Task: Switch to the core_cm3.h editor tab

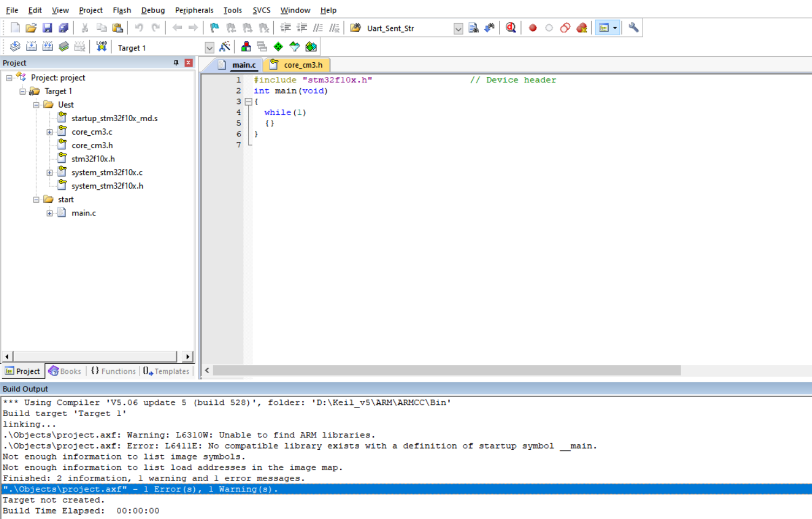Action: coord(296,65)
